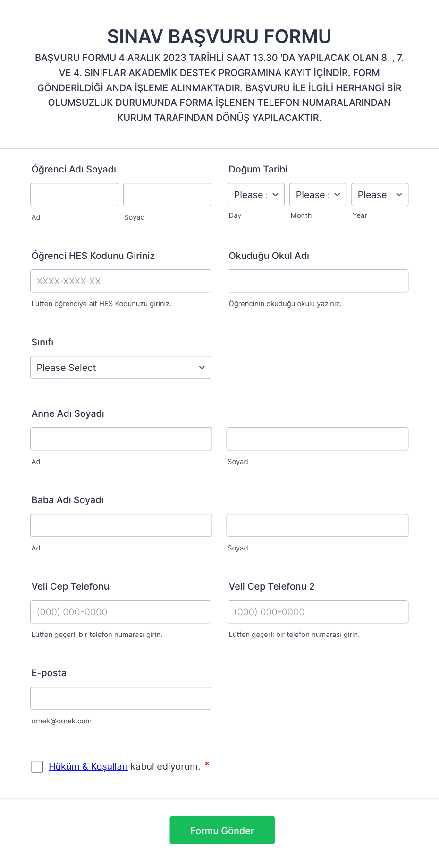Click the Veli Cep Telefonu 2 field
Image resolution: width=439 pixels, height=868 pixels.
pos(317,611)
